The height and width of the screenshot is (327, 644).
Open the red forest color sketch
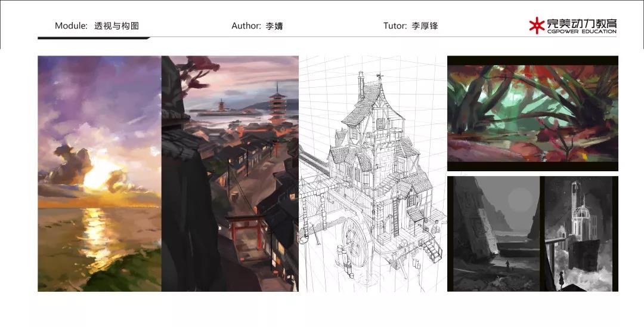[x=532, y=113]
